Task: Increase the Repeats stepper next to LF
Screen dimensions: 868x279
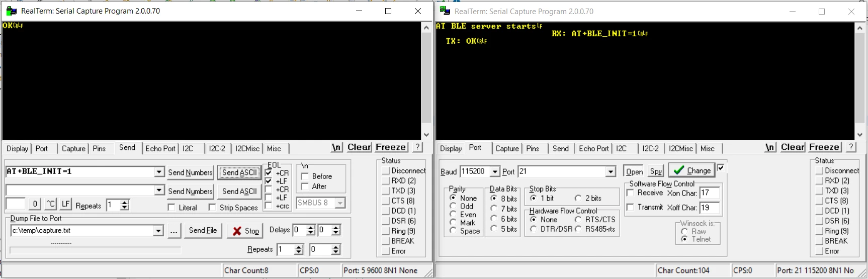Action: [x=125, y=202]
